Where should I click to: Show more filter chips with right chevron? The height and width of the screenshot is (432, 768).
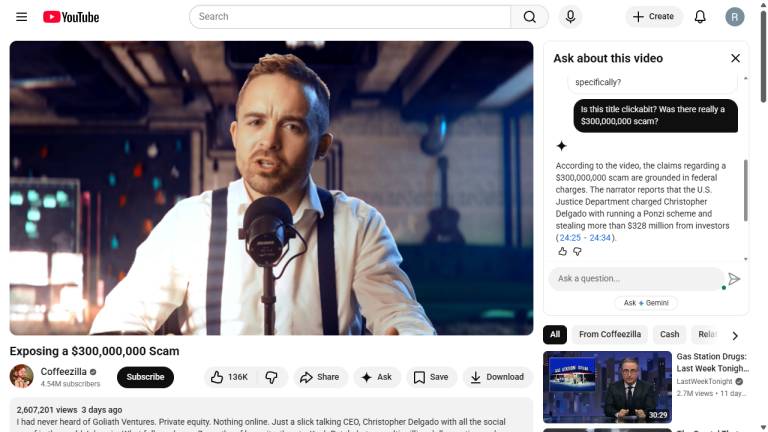[735, 336]
